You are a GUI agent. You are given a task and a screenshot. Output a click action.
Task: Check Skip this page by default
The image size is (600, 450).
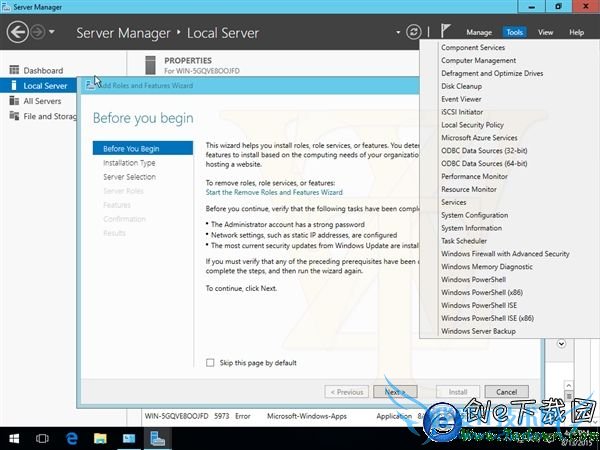point(210,362)
